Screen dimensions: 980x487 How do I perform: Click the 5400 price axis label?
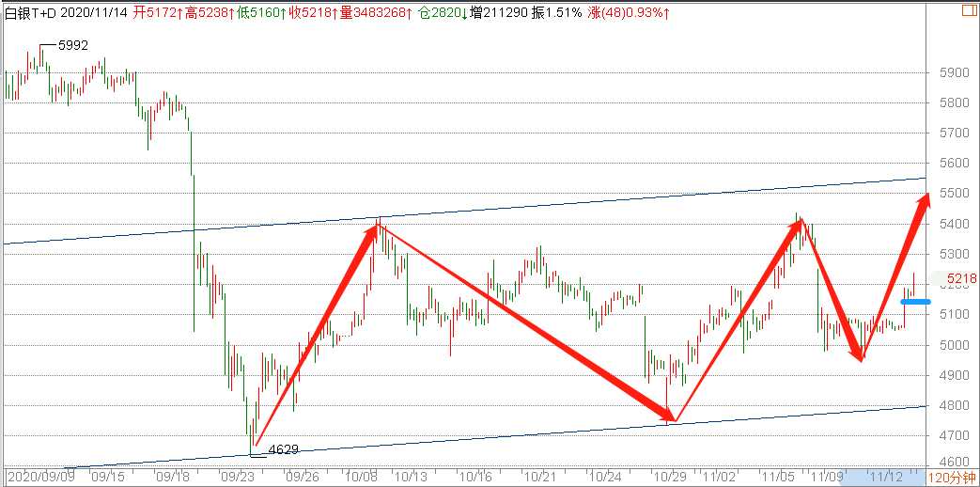[953, 224]
